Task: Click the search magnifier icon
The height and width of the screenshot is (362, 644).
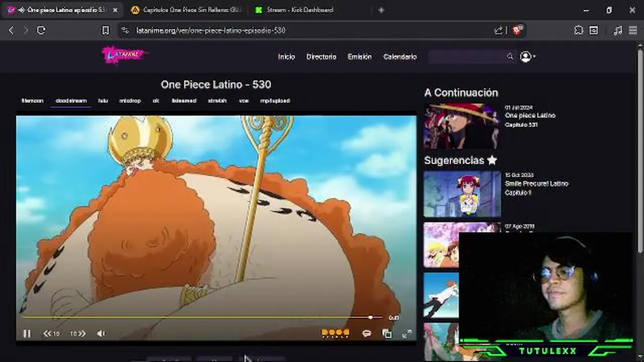Action: click(510, 57)
